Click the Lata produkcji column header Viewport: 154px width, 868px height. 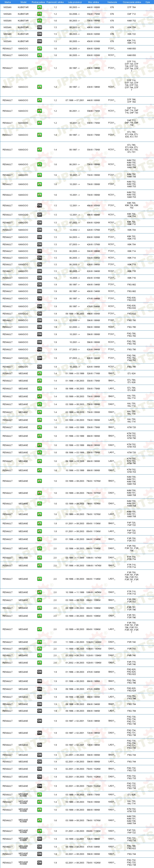(75, 2)
